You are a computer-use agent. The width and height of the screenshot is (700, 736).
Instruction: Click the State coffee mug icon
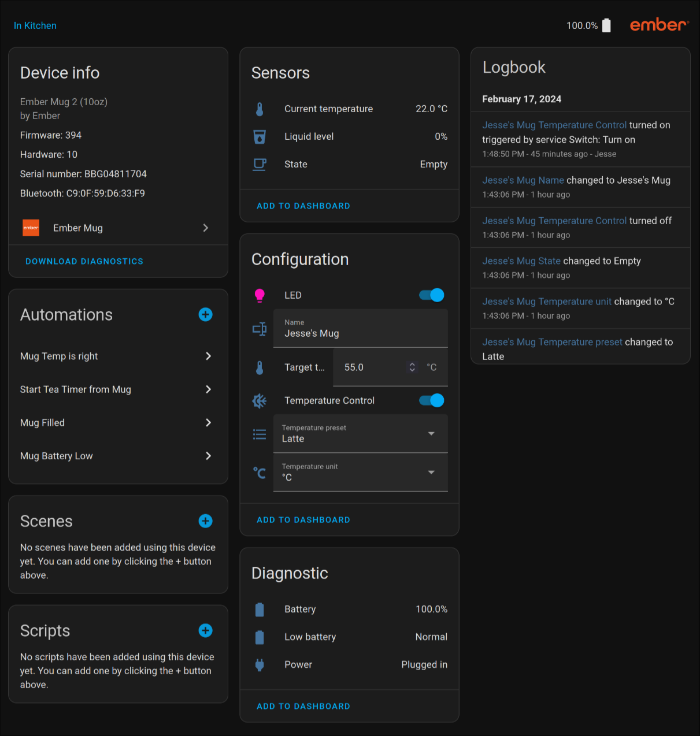pyautogui.click(x=260, y=164)
